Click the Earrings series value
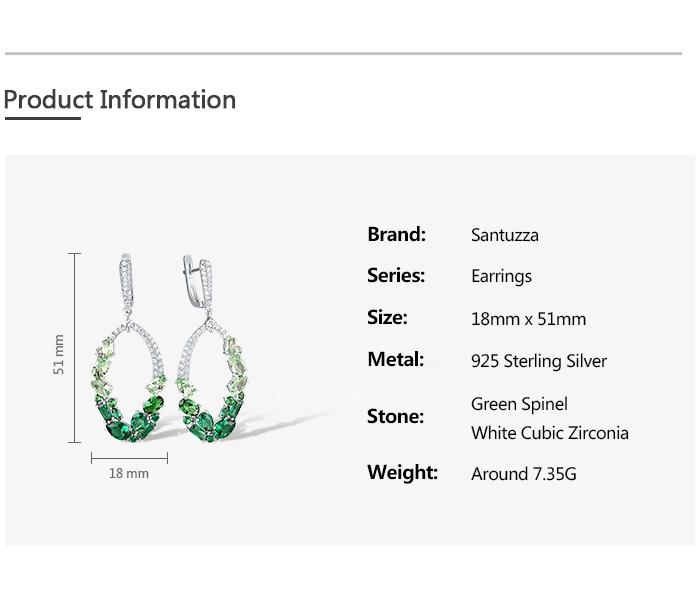 (501, 276)
